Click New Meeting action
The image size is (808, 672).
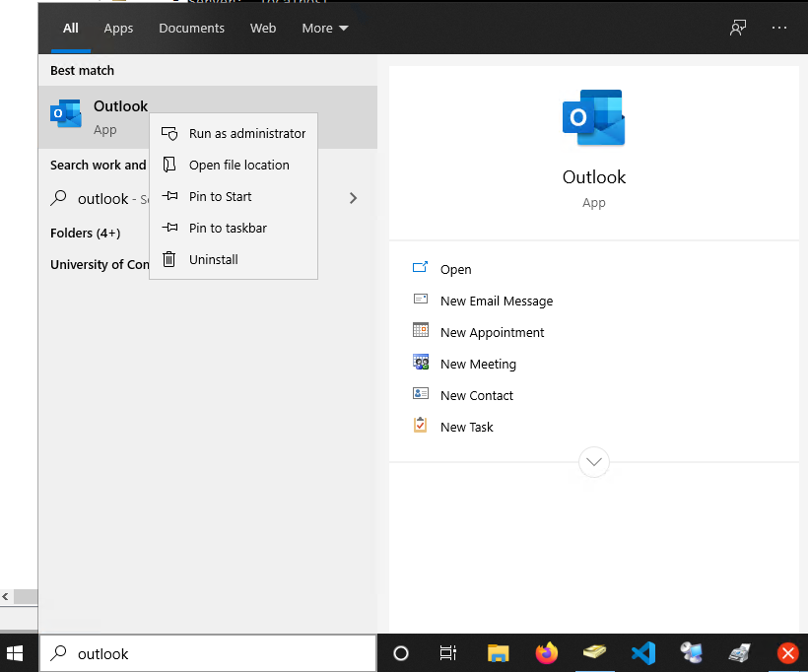tap(478, 364)
